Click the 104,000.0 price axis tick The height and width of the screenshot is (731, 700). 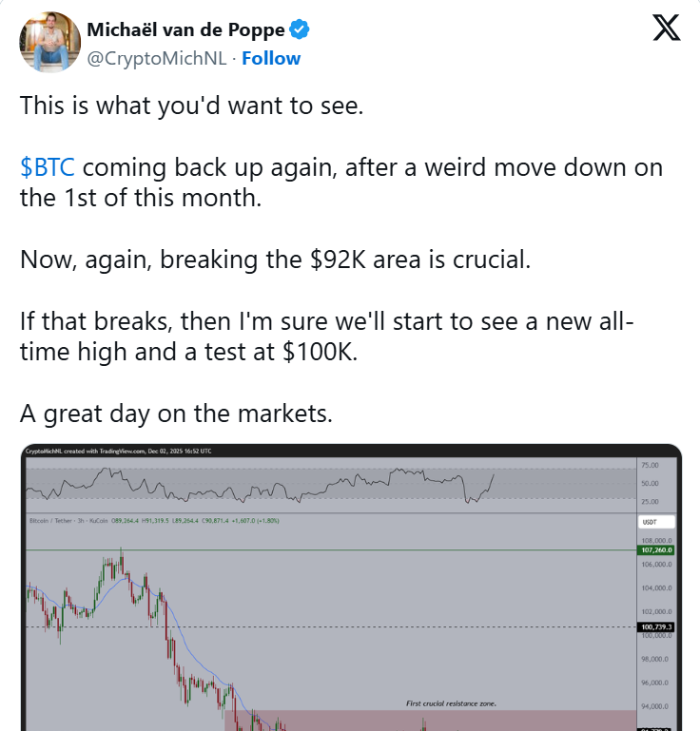(x=655, y=588)
